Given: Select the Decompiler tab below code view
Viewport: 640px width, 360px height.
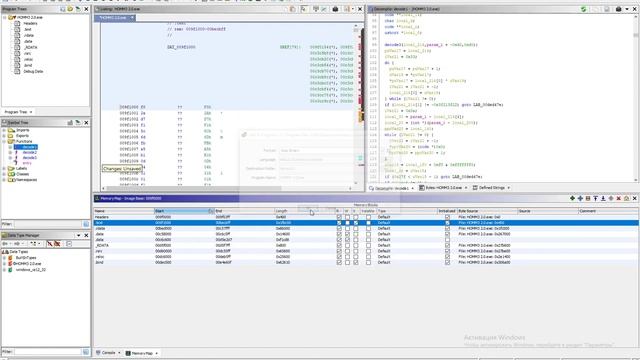Looking at the screenshot, I should coord(391,188).
